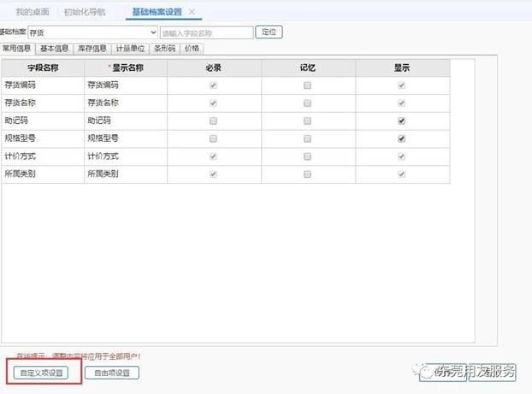Viewport: 532px width, 394px height.
Task: Enable 记忆 checkbox for 计价方式
Action: pyautogui.click(x=307, y=156)
